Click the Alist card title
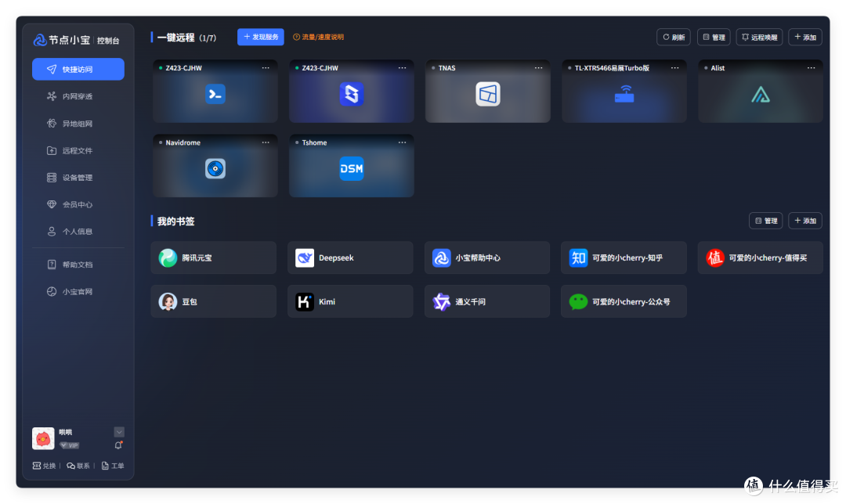Image resolution: width=846 pixels, height=504 pixels. click(718, 68)
